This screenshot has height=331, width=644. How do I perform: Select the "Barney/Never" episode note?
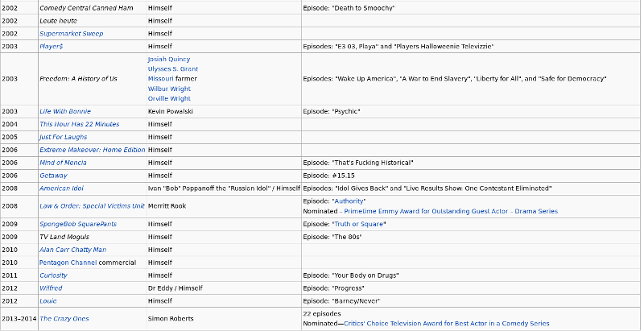click(x=341, y=301)
